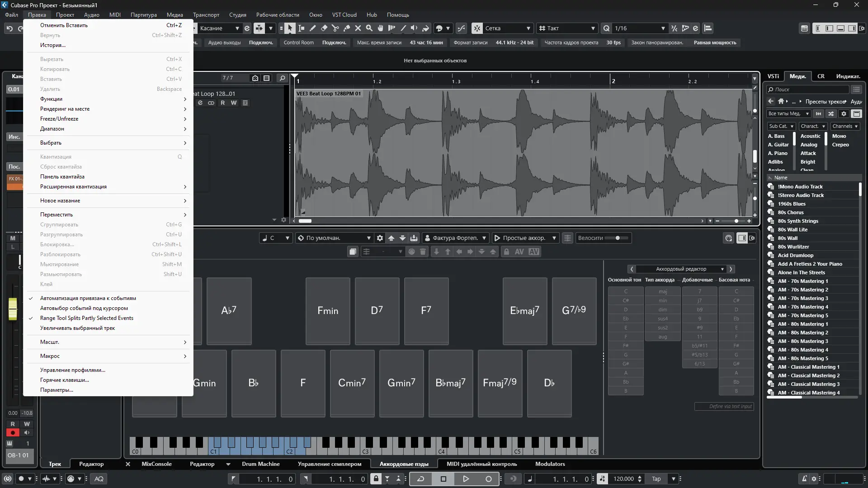Uncheck Range Tool Splits Partly Selected Events
The height and width of the screenshot is (488, 868).
pyautogui.click(x=86, y=318)
